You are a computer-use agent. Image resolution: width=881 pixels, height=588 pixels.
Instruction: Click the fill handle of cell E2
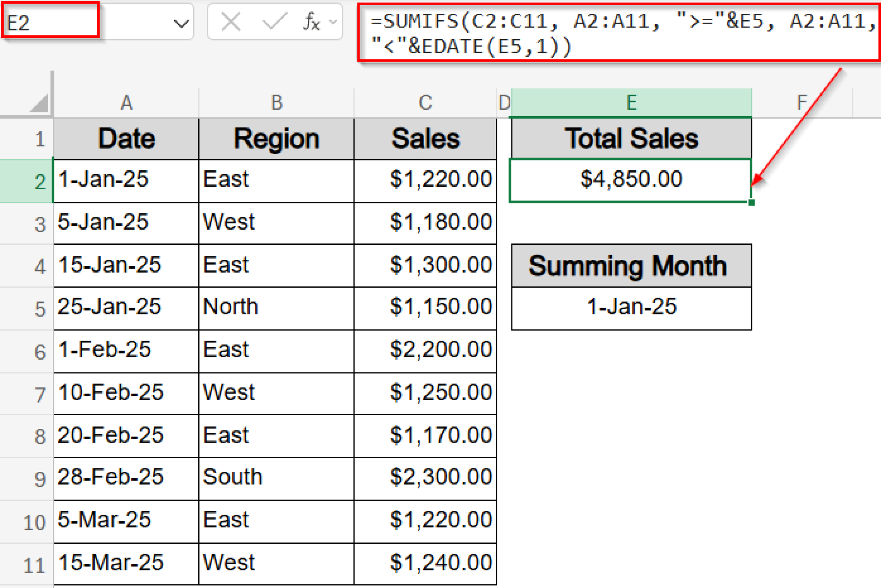tap(752, 202)
